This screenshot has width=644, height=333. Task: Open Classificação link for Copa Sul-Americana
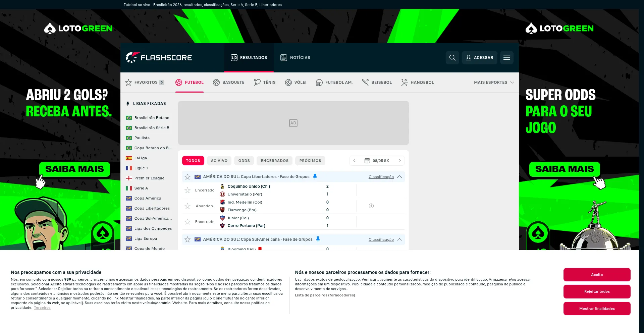click(x=381, y=239)
